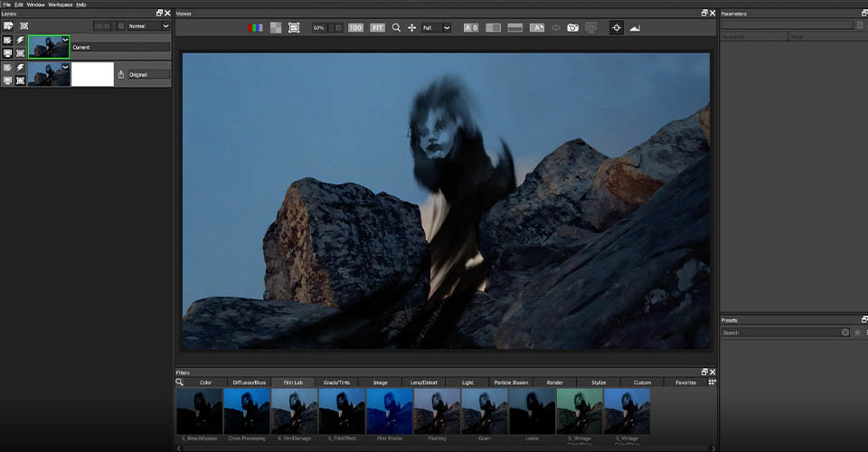Select the Cross Processing filter thumbnail
868x452 pixels.
point(247,411)
